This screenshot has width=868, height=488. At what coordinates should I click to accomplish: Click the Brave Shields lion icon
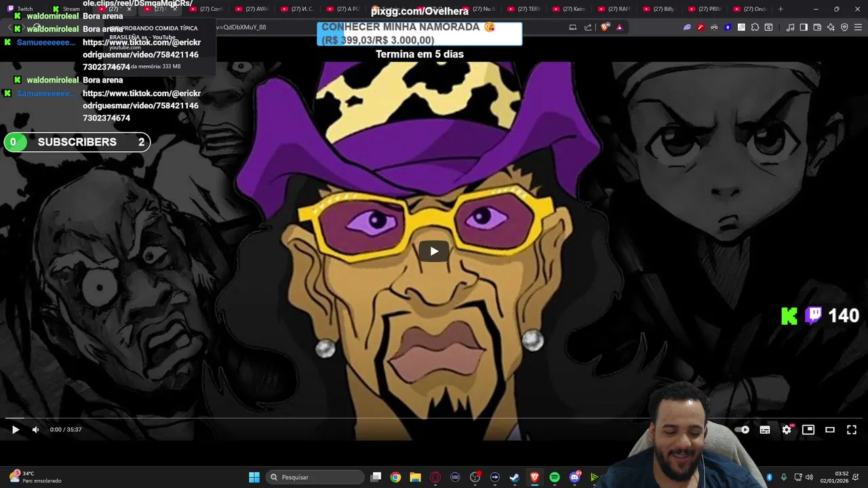pos(605,27)
